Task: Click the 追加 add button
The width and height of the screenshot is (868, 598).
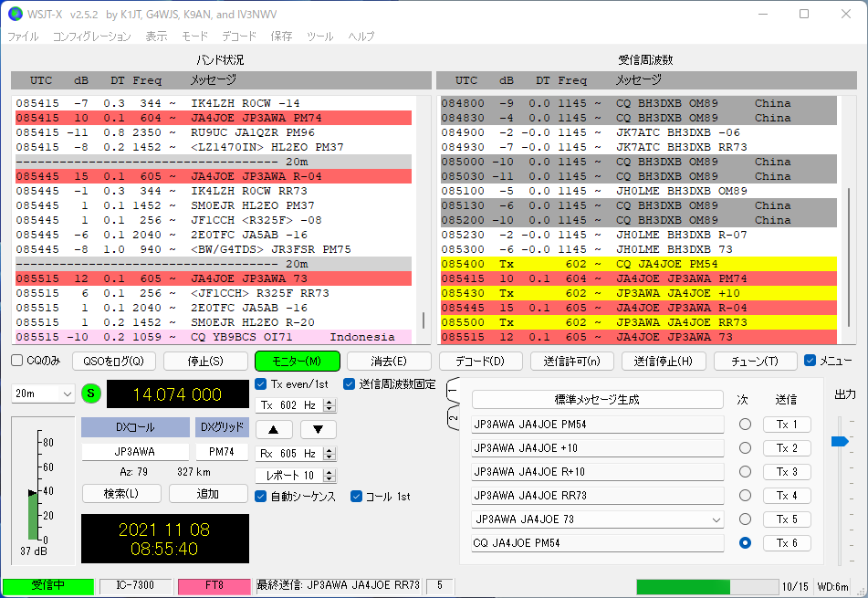Action: coord(208,493)
